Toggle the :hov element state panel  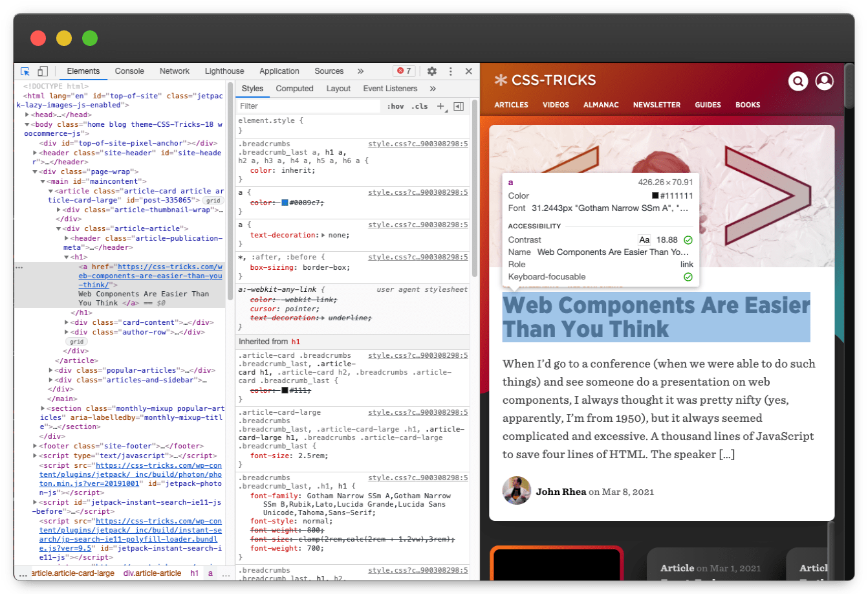(x=395, y=106)
